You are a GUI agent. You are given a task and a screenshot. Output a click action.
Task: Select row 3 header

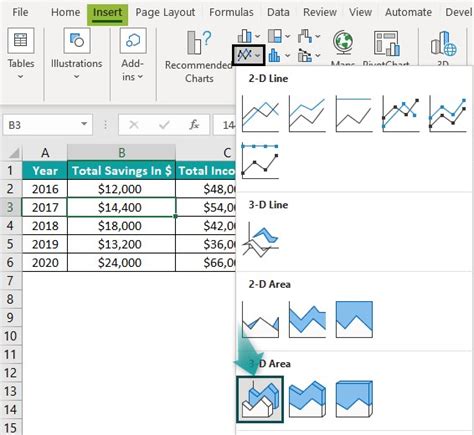(x=11, y=207)
